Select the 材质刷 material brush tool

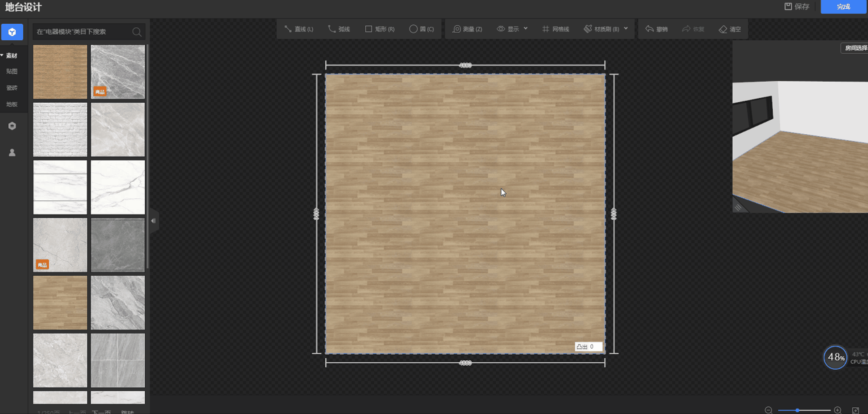pos(601,29)
